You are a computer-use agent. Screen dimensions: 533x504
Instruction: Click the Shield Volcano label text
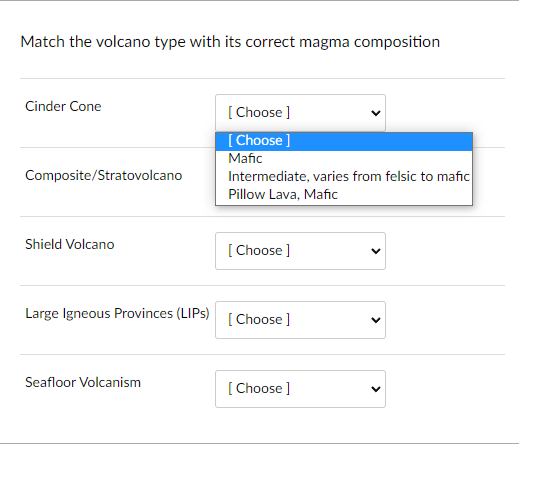tap(70, 244)
